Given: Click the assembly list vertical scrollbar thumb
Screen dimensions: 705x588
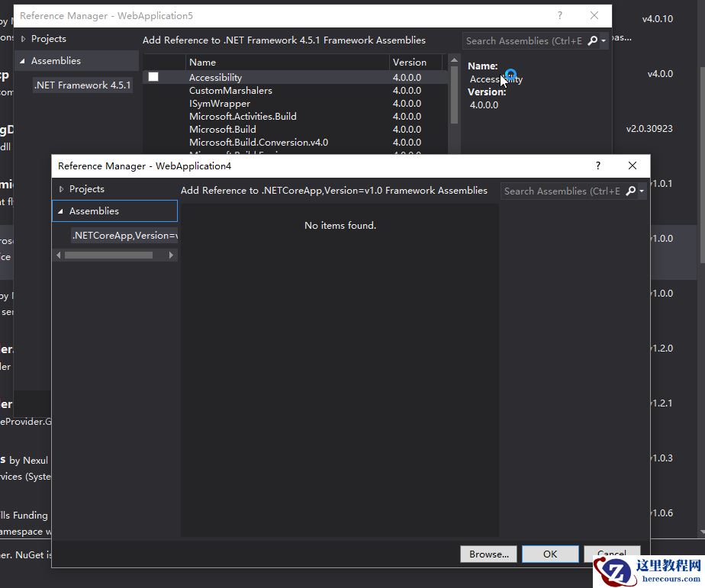Looking at the screenshot, I should coord(454,95).
